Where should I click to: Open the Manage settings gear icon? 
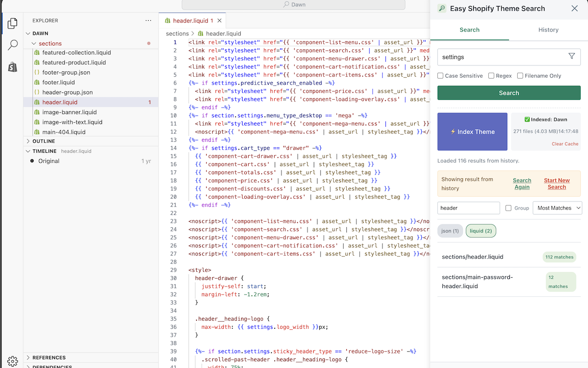coord(13,362)
